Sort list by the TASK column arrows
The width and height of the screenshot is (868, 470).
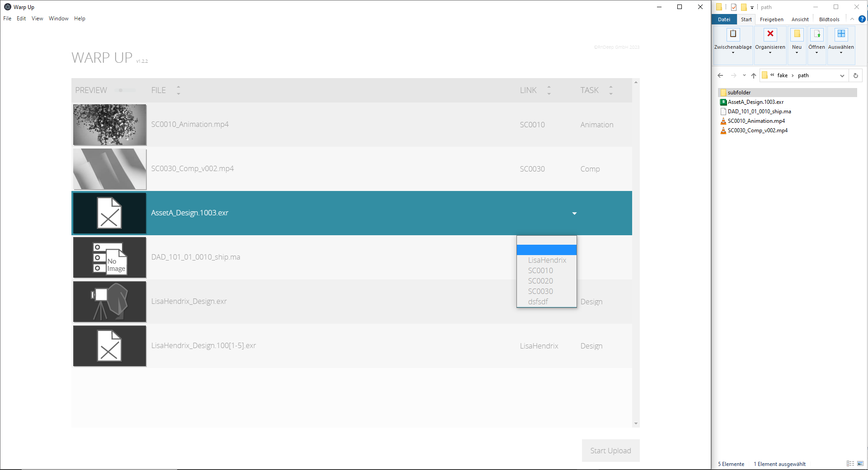click(611, 90)
